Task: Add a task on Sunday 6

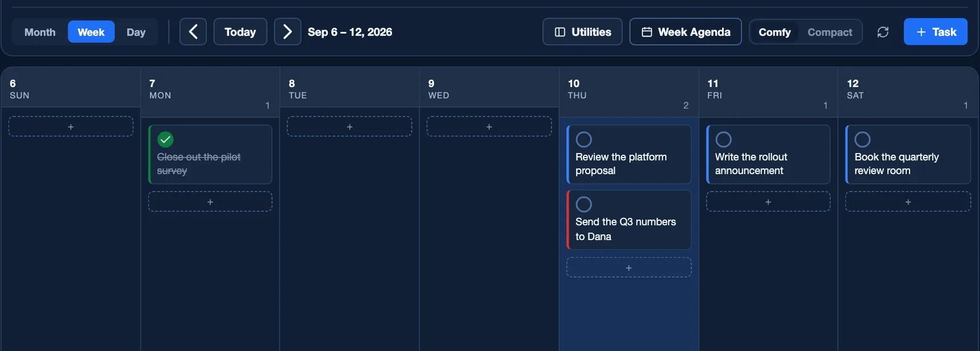Action: coord(71,126)
